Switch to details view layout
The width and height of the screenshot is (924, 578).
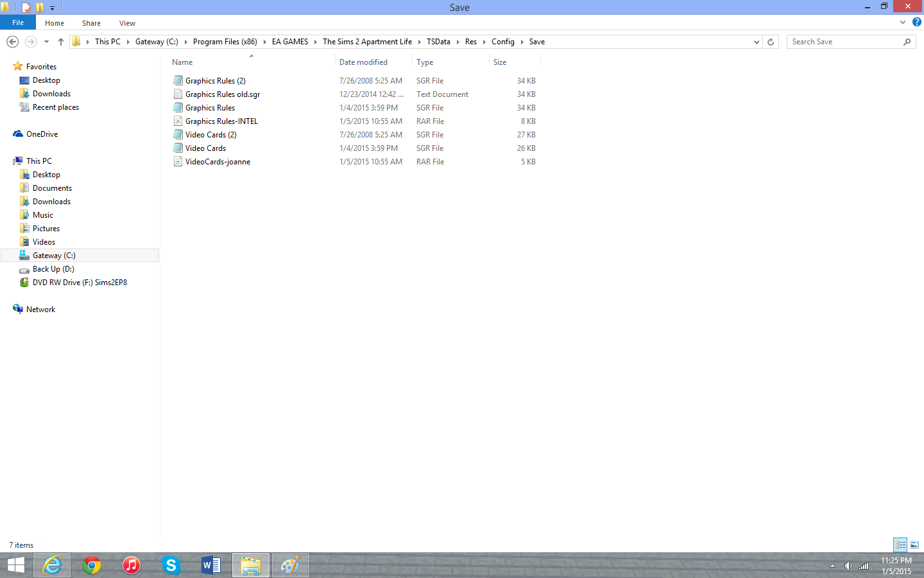900,545
